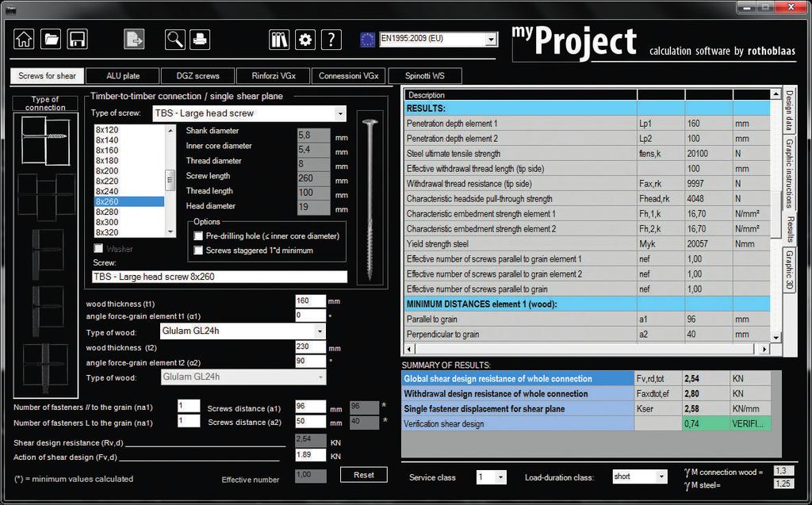Open Load-duration class dropdown
The image size is (812, 505).
pos(661,476)
